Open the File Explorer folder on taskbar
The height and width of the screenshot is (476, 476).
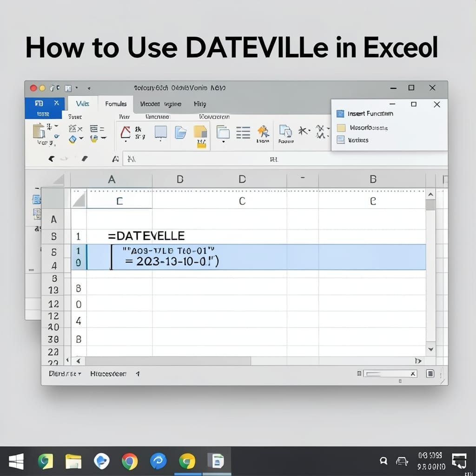(x=73, y=462)
